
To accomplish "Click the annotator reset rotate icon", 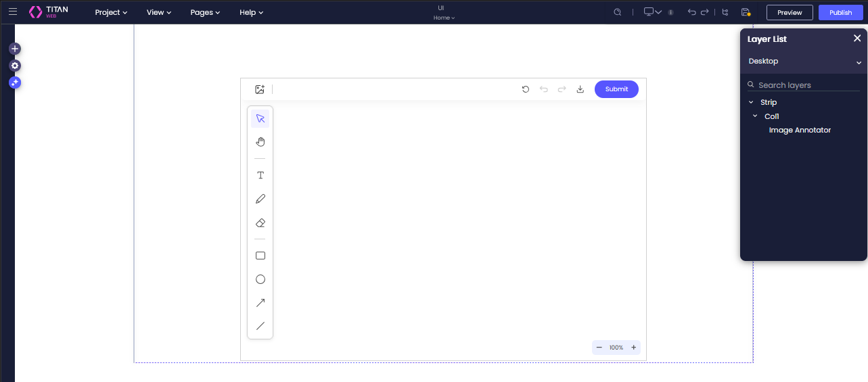I will pos(526,89).
